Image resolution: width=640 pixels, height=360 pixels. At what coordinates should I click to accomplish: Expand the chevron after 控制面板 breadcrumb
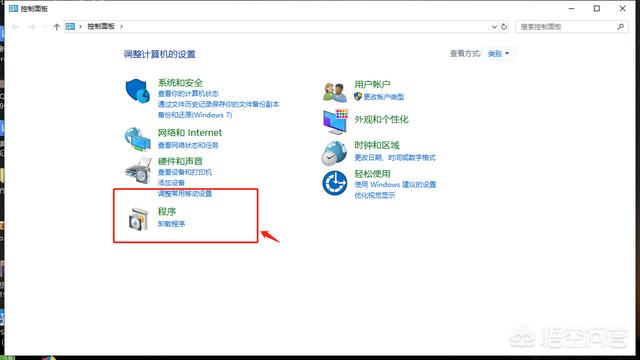point(121,27)
